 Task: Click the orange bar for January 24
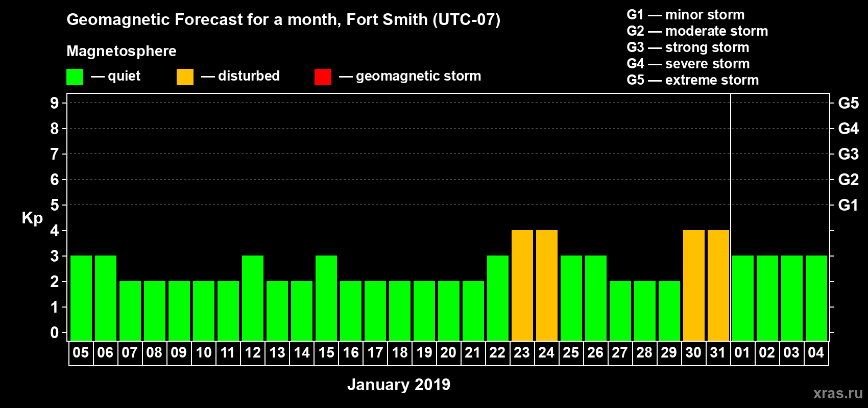coord(547,285)
